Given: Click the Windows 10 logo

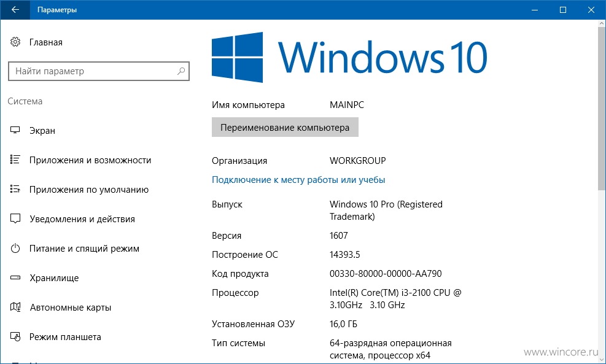Looking at the screenshot, I should 349,57.
